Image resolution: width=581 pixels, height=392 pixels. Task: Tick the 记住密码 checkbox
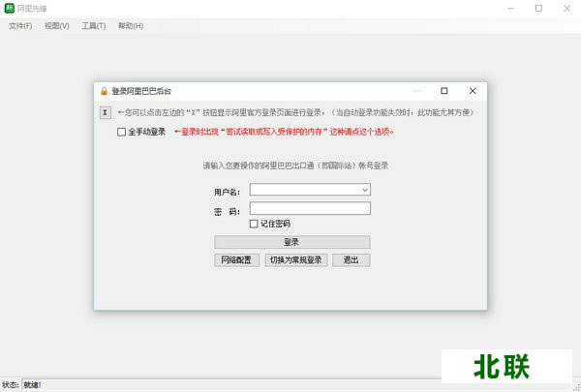[x=254, y=224]
